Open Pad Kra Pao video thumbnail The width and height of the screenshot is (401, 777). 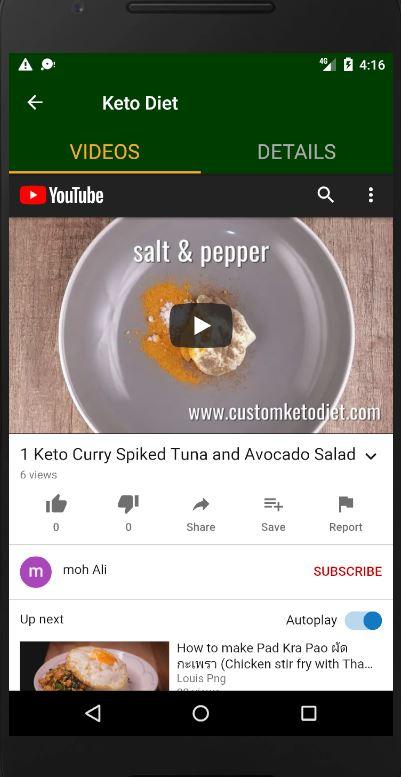(x=94, y=666)
